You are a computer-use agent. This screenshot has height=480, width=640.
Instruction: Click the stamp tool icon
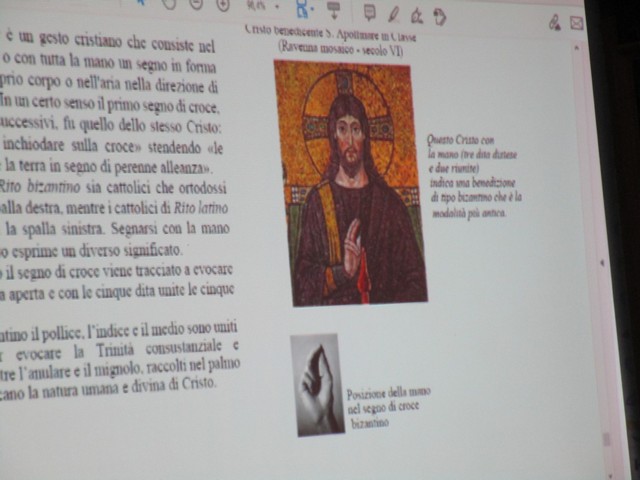tap(440, 17)
